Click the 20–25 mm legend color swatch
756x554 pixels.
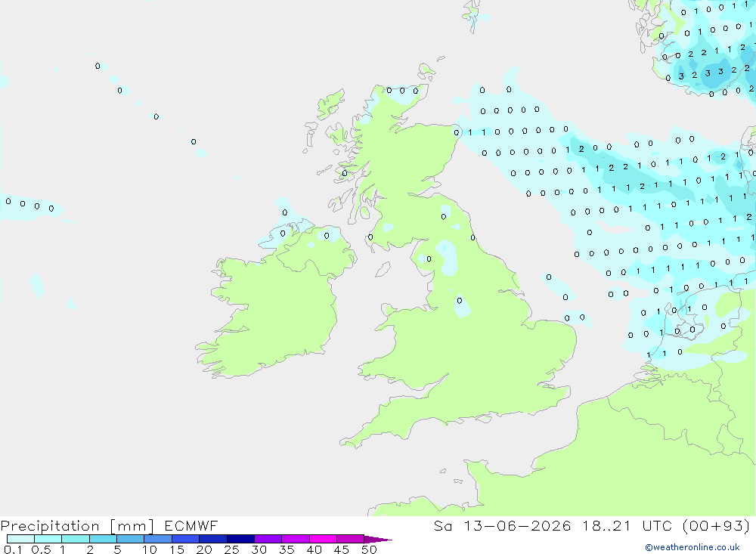coord(212,539)
